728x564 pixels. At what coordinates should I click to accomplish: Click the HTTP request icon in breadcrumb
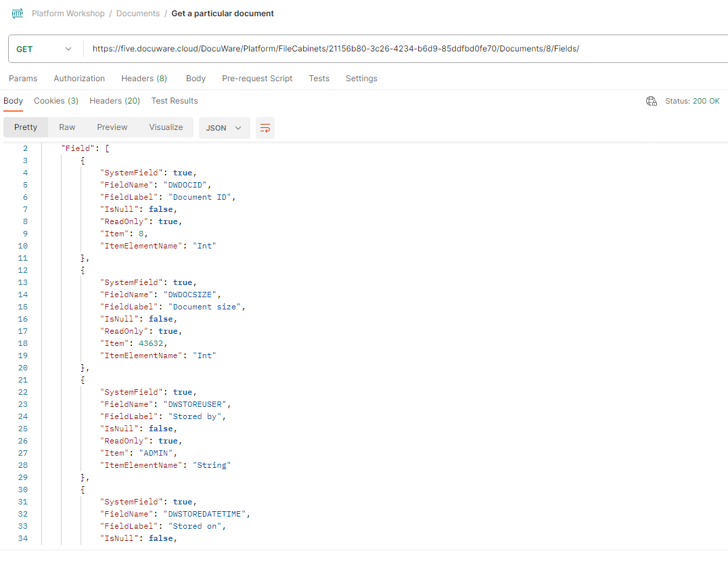(x=17, y=14)
